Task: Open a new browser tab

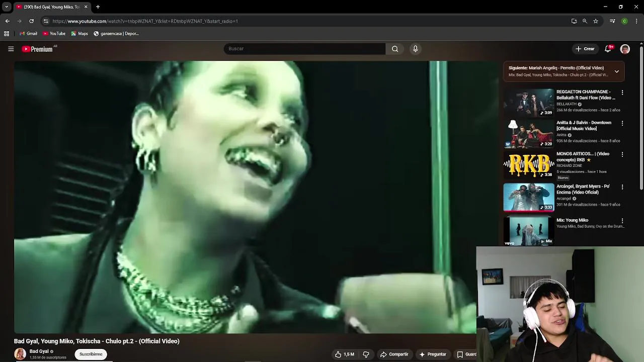Action: [98, 7]
